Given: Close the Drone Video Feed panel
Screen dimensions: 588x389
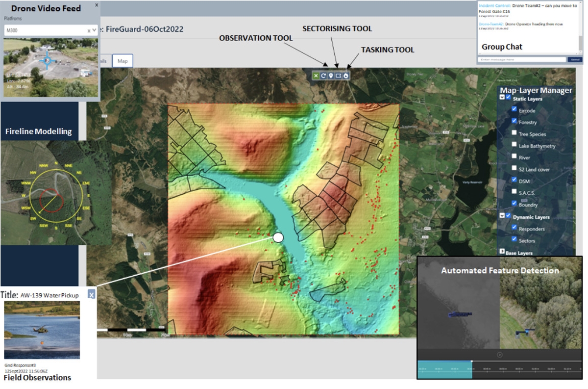Looking at the screenshot, I should coord(97,5).
